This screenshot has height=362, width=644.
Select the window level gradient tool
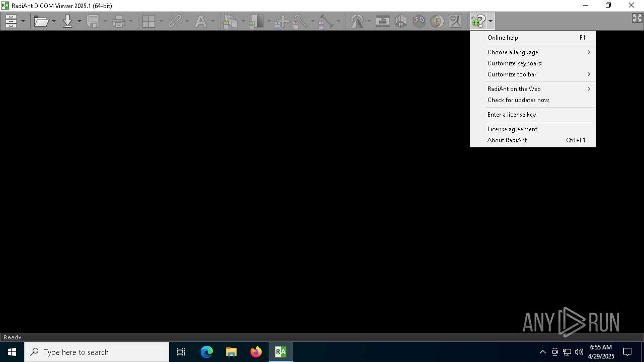click(x=257, y=21)
